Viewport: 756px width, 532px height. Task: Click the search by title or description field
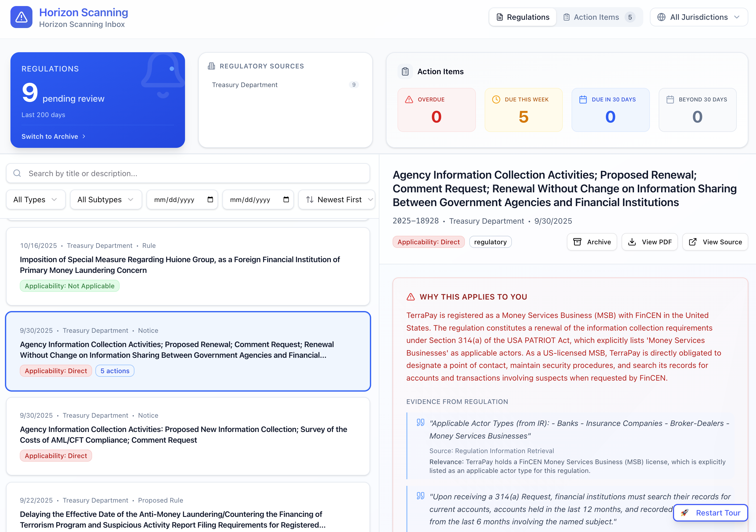pyautogui.click(x=188, y=173)
